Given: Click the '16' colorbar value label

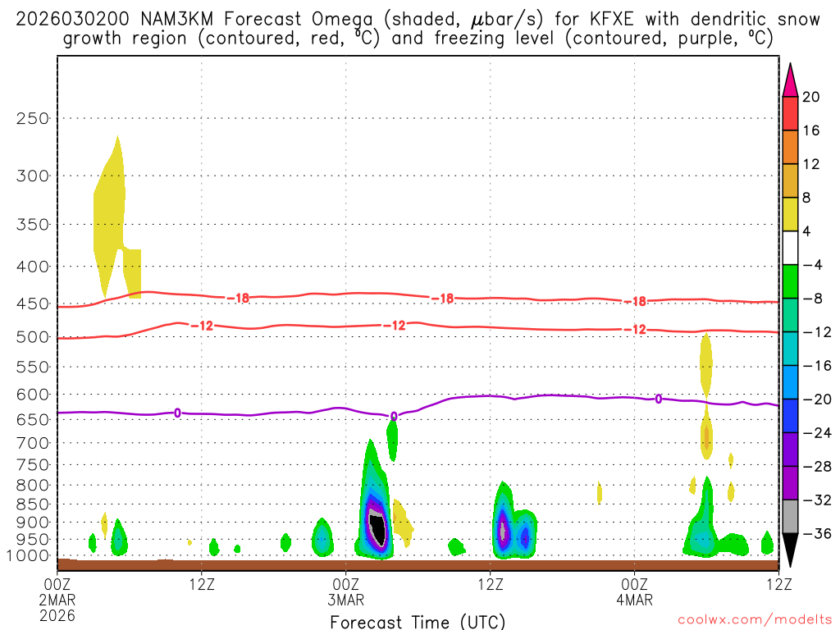Looking at the screenshot, I should click(811, 130).
